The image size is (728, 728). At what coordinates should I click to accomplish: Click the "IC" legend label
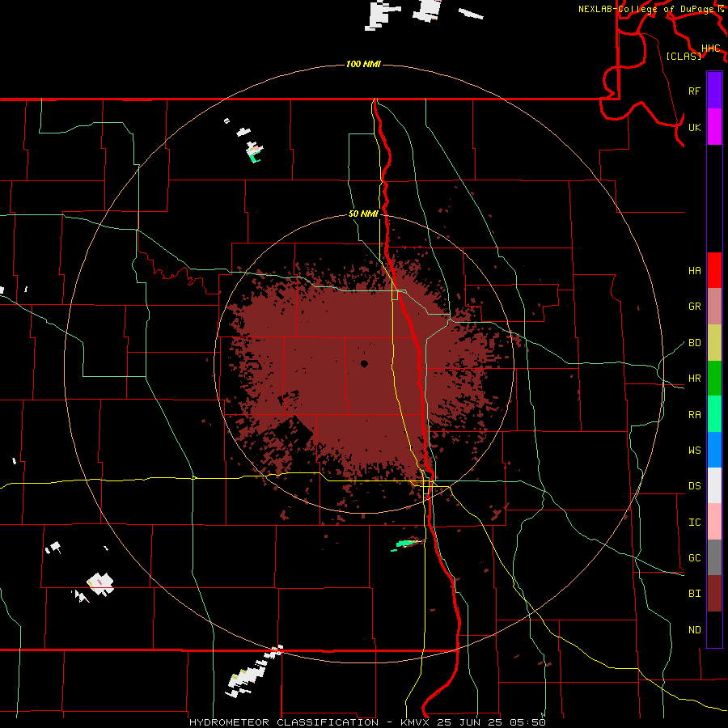[x=694, y=523]
